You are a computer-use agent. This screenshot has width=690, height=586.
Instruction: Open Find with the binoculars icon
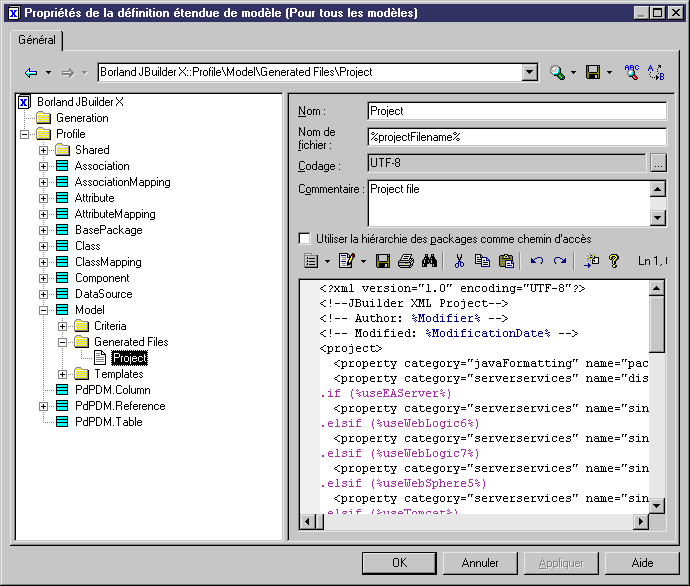click(430, 261)
